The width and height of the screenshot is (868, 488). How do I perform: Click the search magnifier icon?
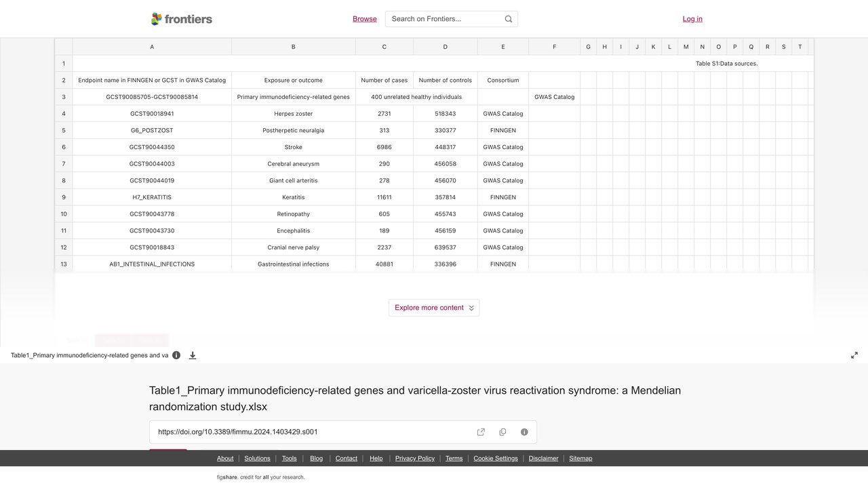point(509,19)
